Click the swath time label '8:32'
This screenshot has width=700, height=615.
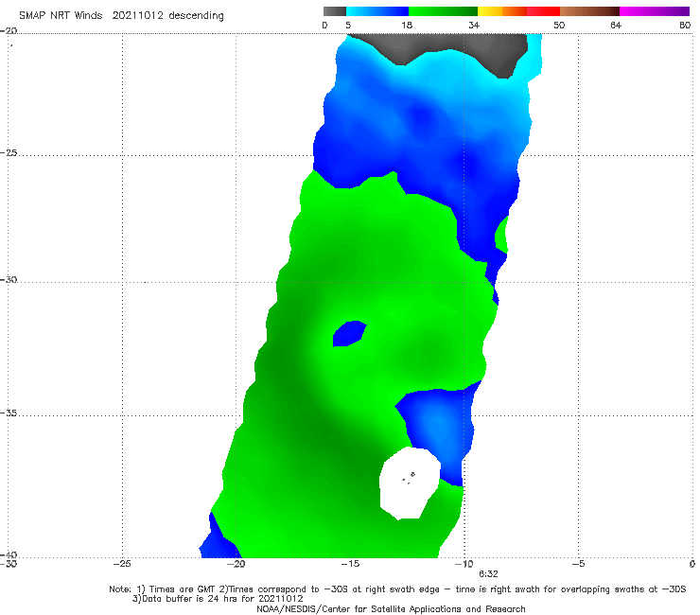[488, 574]
